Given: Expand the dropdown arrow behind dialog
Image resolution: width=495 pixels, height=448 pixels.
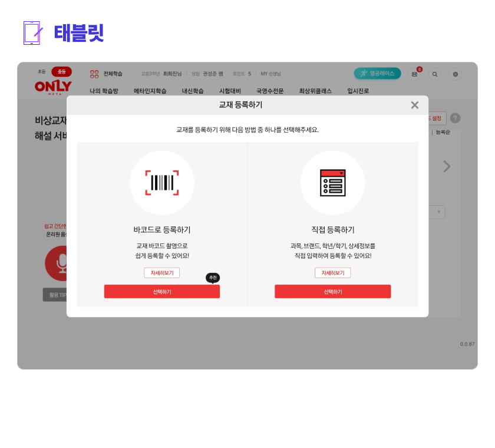Looking at the screenshot, I should point(438,212).
